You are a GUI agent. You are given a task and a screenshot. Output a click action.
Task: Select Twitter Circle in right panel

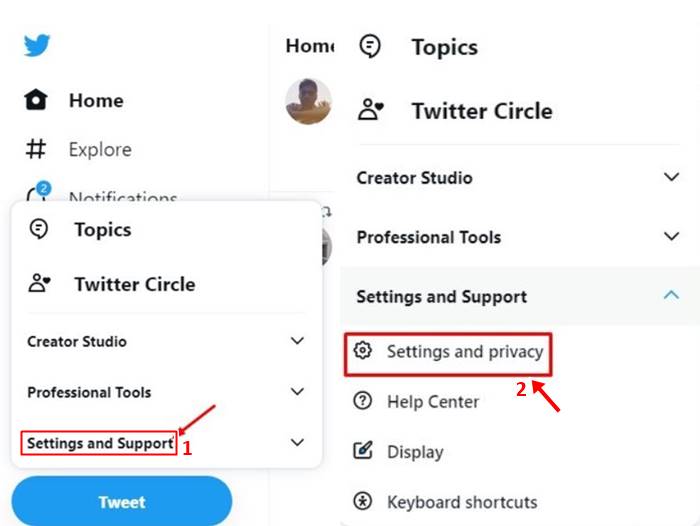[x=481, y=110]
